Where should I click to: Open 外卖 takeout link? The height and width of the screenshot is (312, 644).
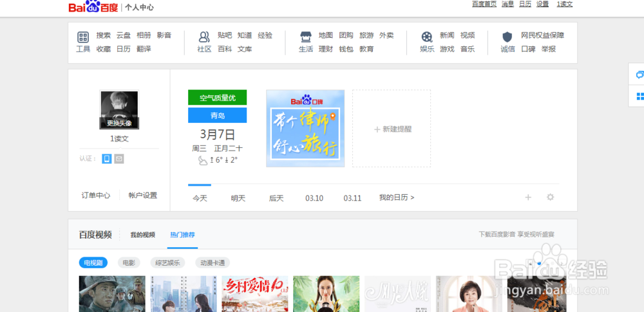(x=386, y=35)
